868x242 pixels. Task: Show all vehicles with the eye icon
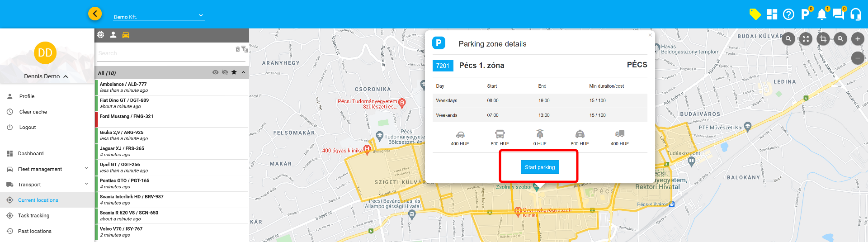215,72
